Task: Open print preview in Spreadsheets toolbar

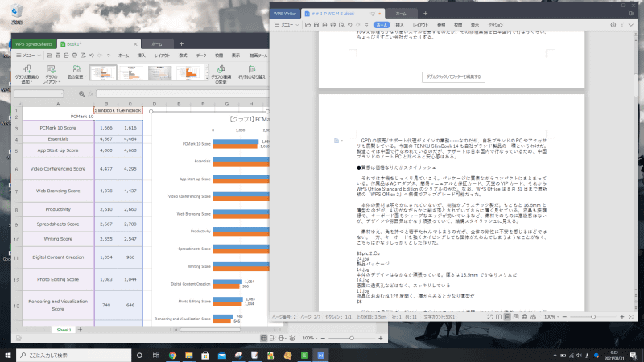Action: pos(83,56)
